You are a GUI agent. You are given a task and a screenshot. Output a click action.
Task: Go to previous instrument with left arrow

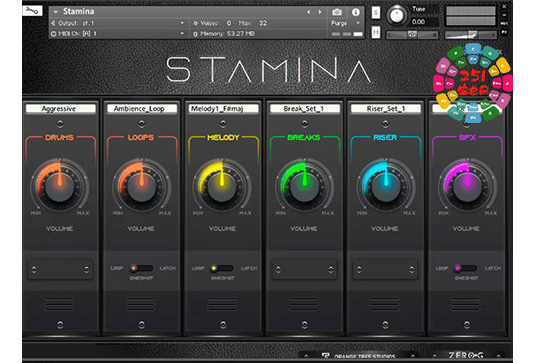coord(308,12)
